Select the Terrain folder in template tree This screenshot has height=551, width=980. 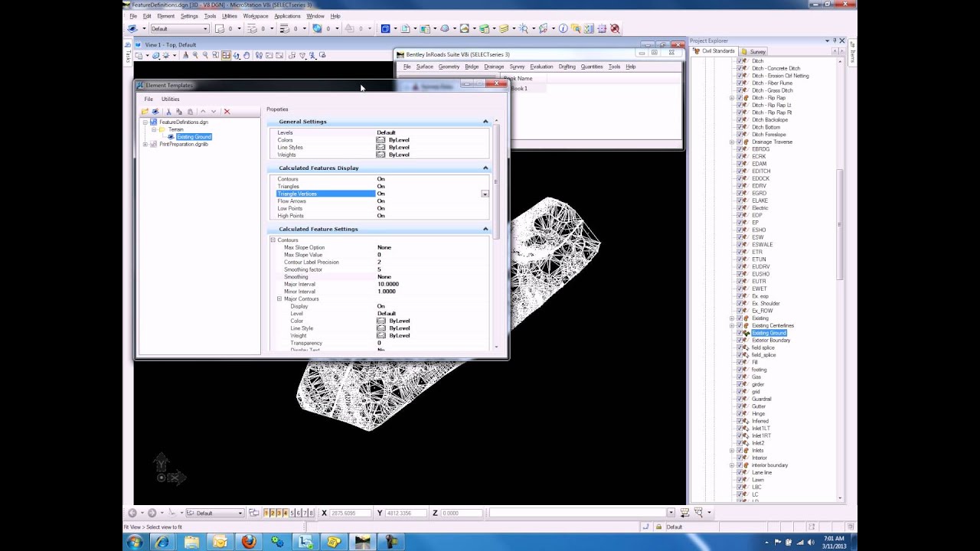tap(176, 129)
